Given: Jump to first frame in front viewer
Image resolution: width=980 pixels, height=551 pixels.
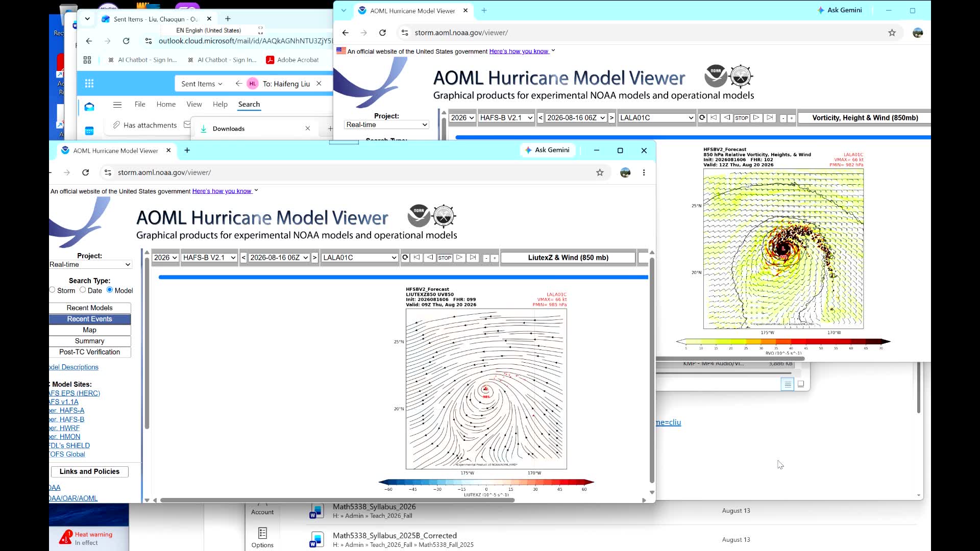Looking at the screenshot, I should (417, 258).
